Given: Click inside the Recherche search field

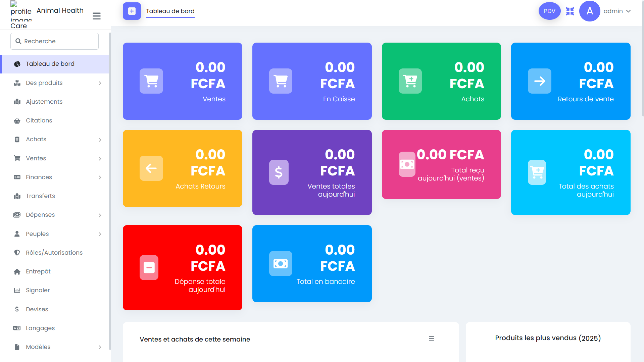Looking at the screenshot, I should [54, 41].
